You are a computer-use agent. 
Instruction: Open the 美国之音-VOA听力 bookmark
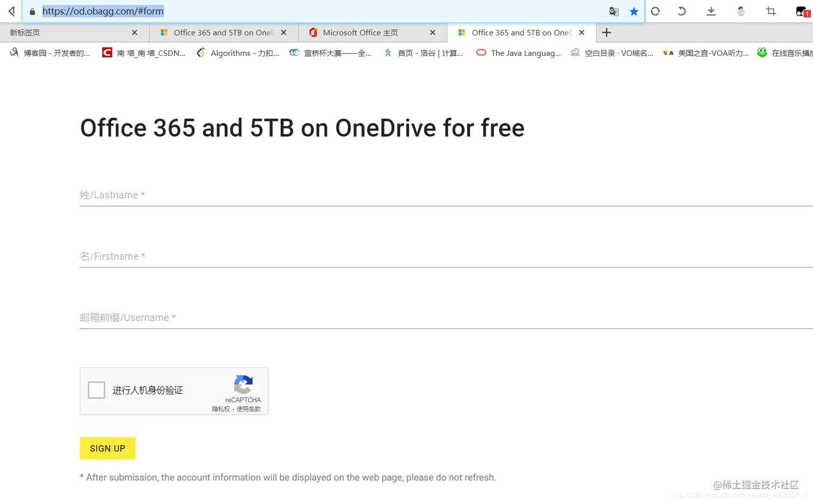(x=706, y=53)
